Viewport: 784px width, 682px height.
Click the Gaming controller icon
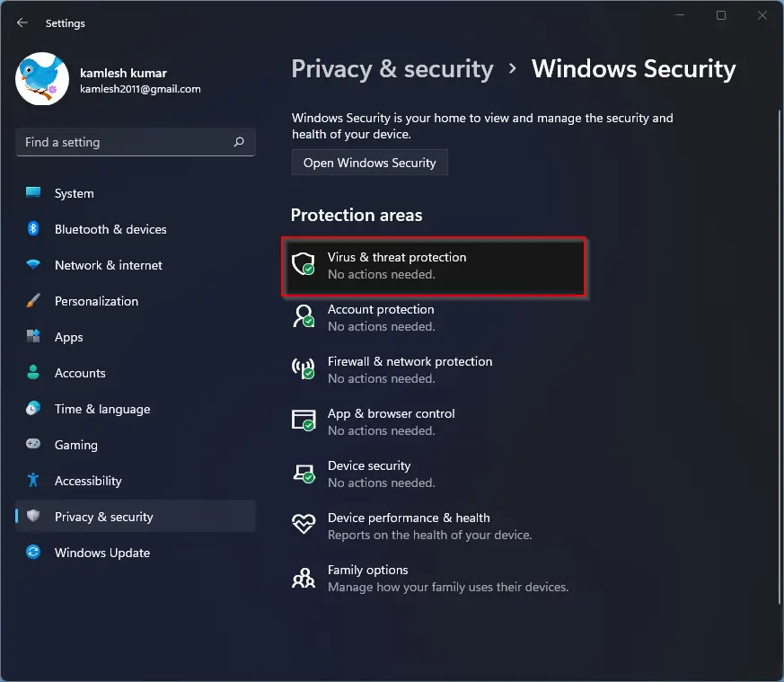(33, 444)
